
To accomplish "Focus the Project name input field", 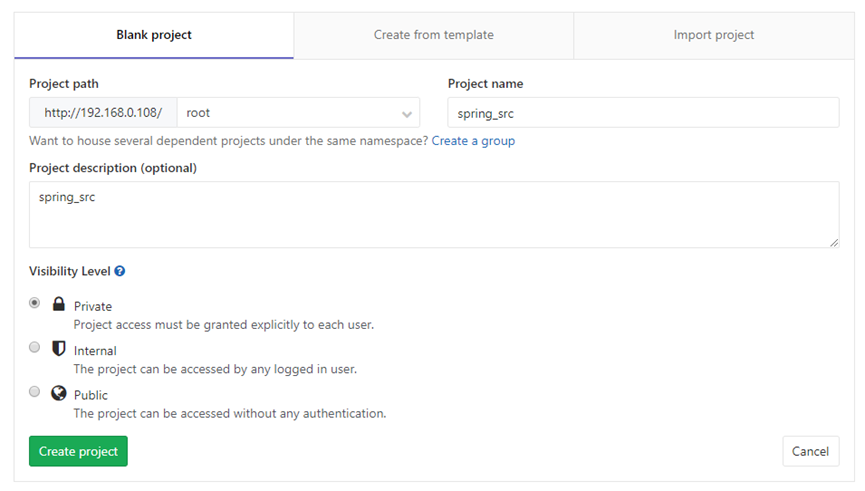I will pos(643,113).
